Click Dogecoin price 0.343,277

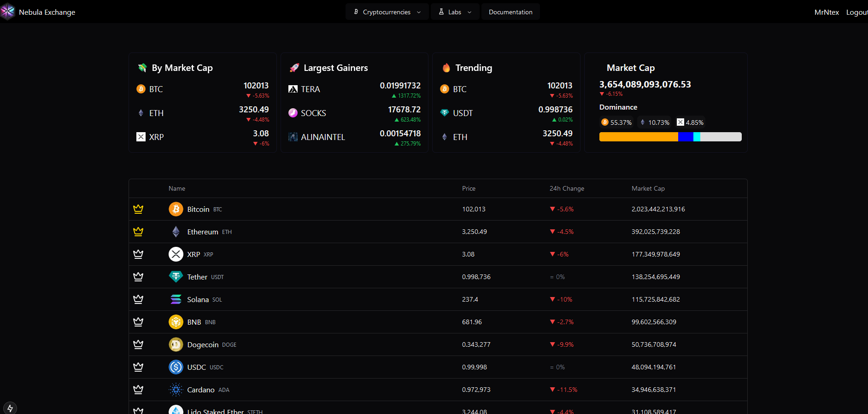(476, 344)
